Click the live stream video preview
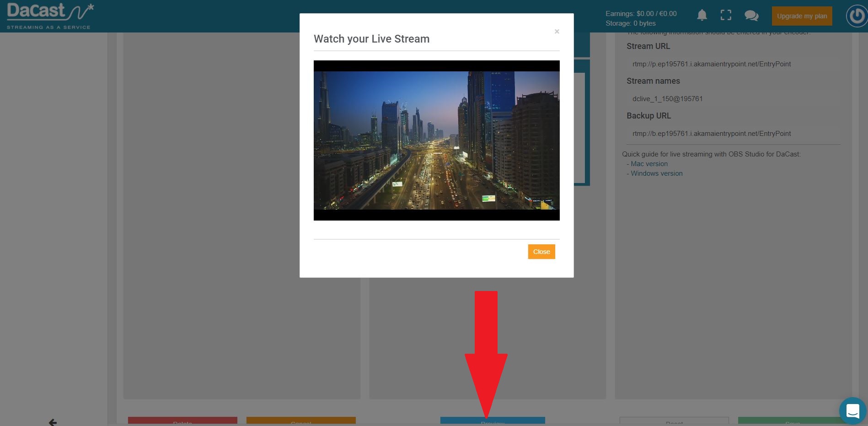This screenshot has width=868, height=426. [436, 140]
